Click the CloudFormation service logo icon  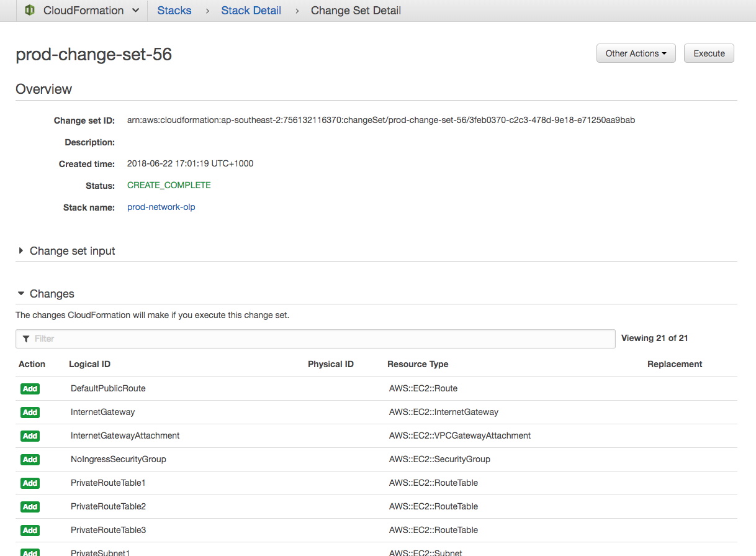point(29,11)
